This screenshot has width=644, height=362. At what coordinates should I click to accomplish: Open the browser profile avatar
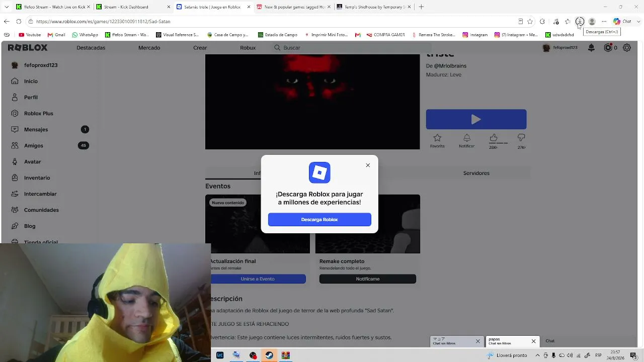(x=592, y=22)
